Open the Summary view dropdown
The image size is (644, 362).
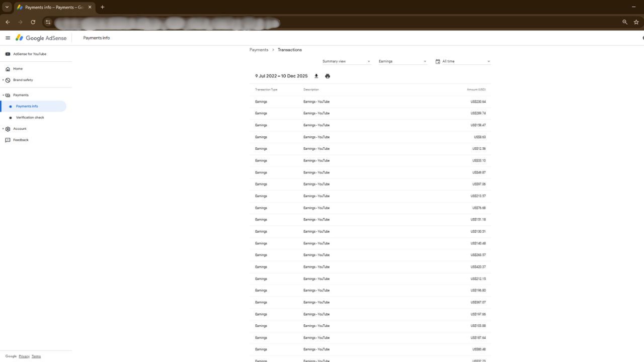coord(346,61)
